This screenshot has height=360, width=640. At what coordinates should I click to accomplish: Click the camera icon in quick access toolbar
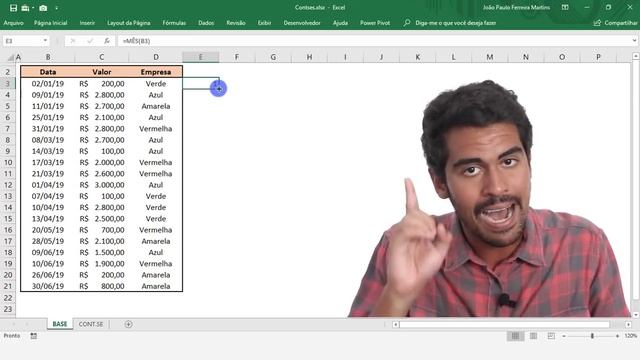tap(43, 8)
